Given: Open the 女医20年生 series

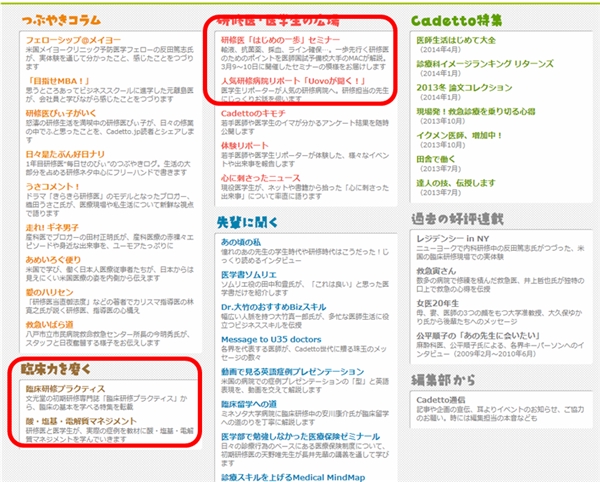Looking at the screenshot, I should point(438,304).
